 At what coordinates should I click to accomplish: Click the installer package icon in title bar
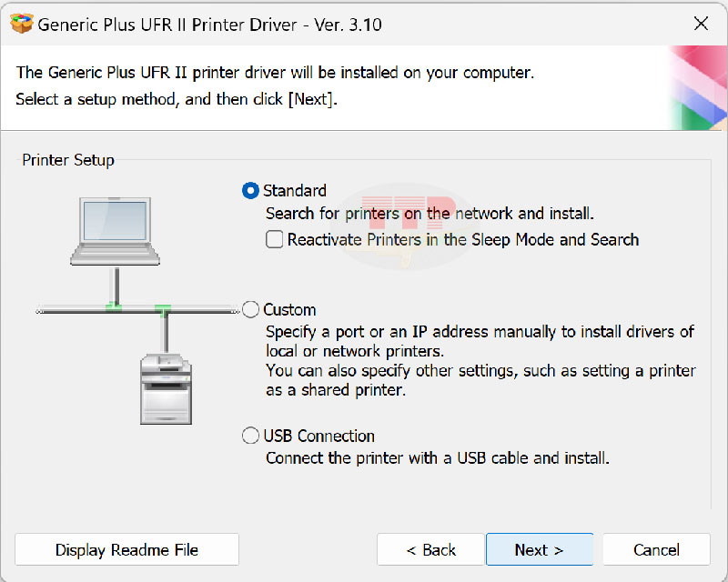20,25
